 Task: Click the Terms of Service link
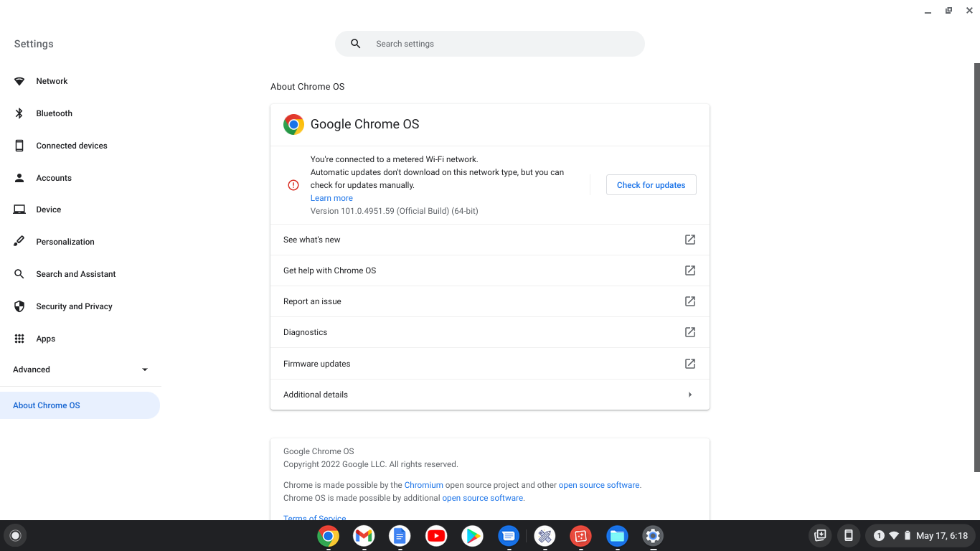[314, 518]
